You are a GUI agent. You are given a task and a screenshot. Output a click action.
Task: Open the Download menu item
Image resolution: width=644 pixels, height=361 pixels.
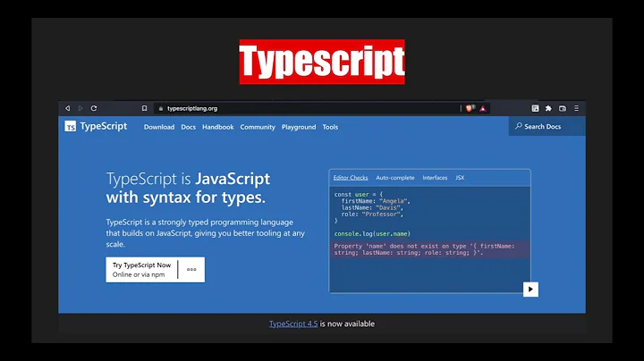click(x=159, y=127)
